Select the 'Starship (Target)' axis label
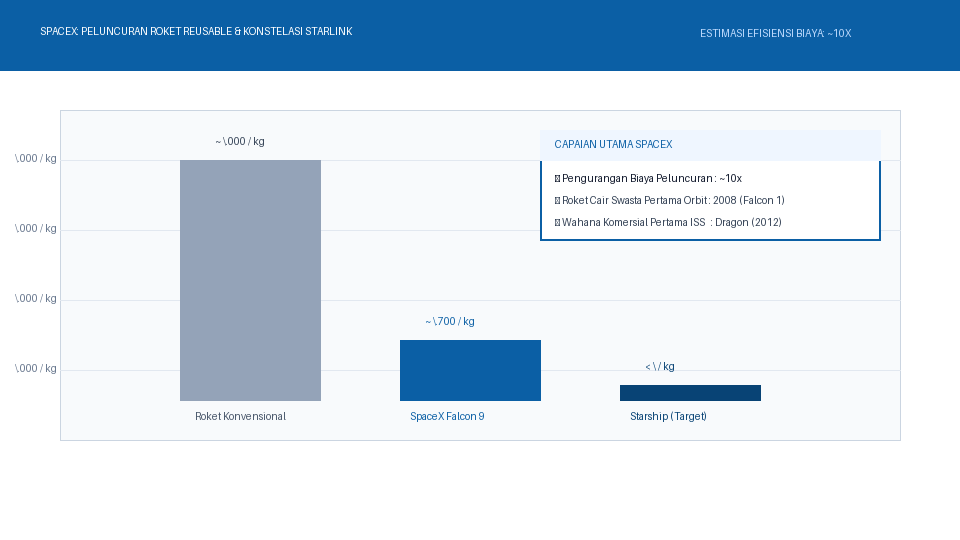 (x=668, y=416)
